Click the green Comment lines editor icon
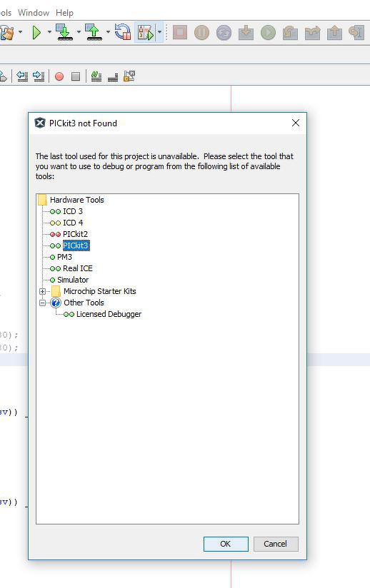Viewport: 370px width, 588px height. click(x=96, y=76)
